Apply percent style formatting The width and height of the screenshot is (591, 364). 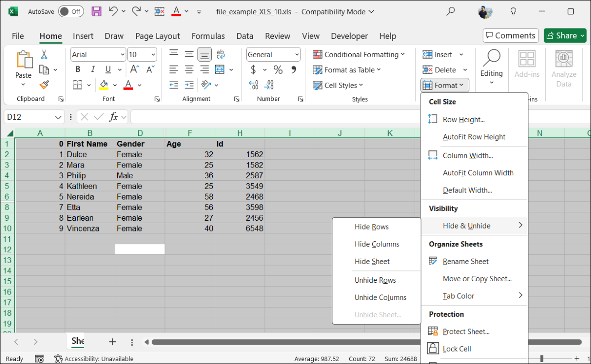tap(278, 69)
